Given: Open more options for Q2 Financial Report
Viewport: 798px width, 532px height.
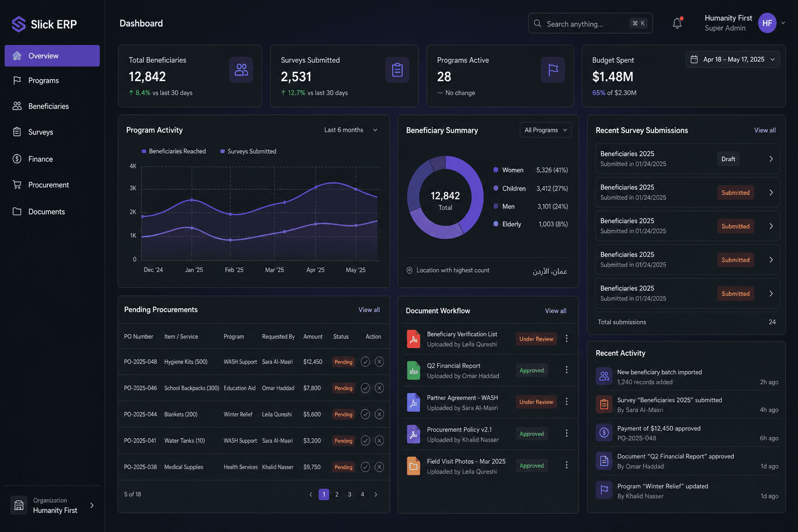Looking at the screenshot, I should 566,370.
